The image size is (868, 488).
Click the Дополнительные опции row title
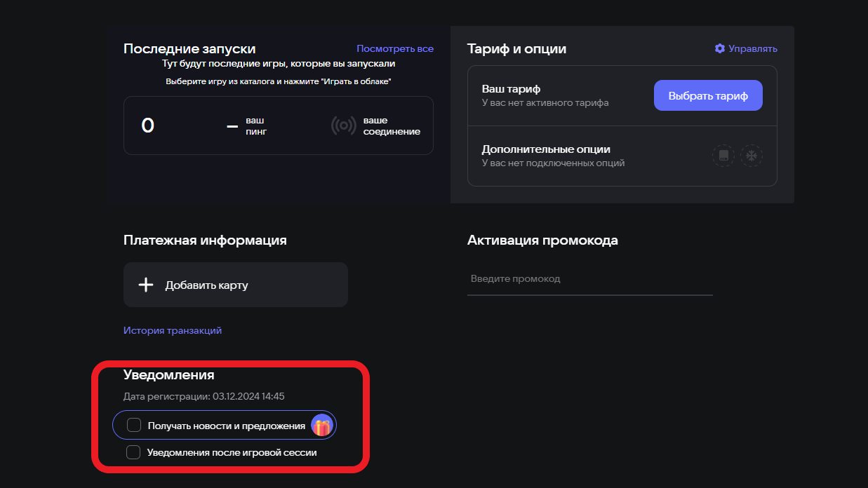tap(546, 149)
